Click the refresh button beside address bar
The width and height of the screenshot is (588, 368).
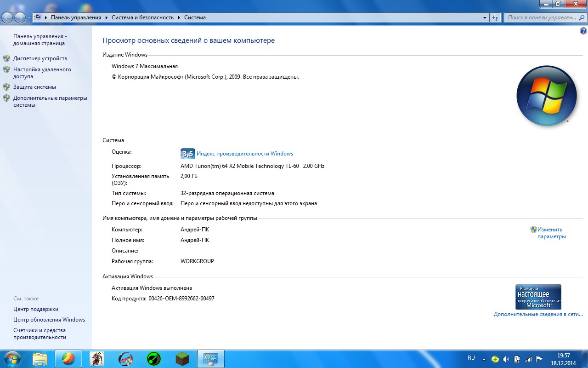[495, 17]
